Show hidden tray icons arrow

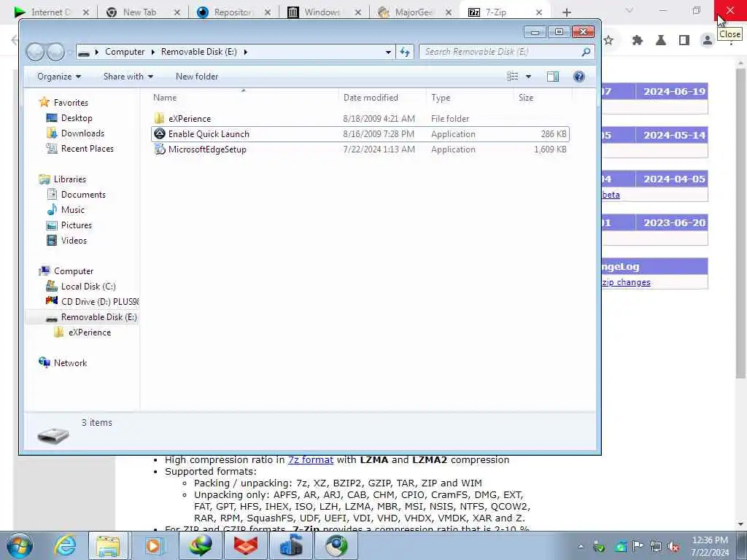click(x=581, y=546)
